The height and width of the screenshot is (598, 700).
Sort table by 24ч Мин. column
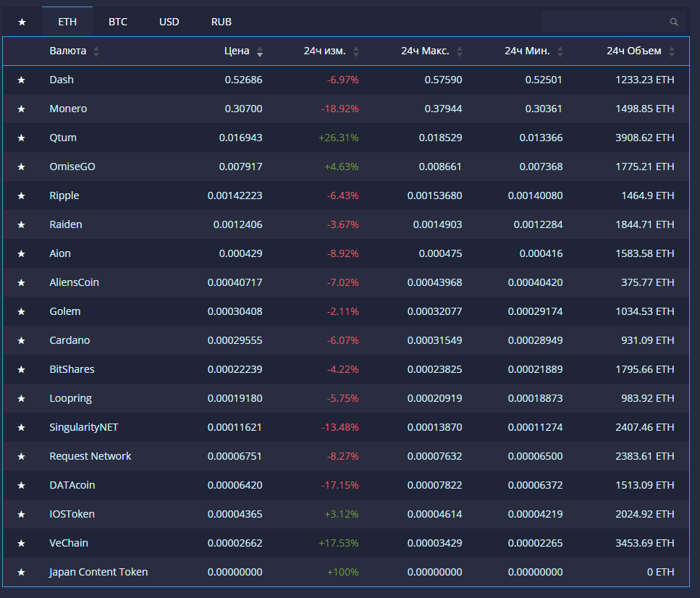point(534,51)
